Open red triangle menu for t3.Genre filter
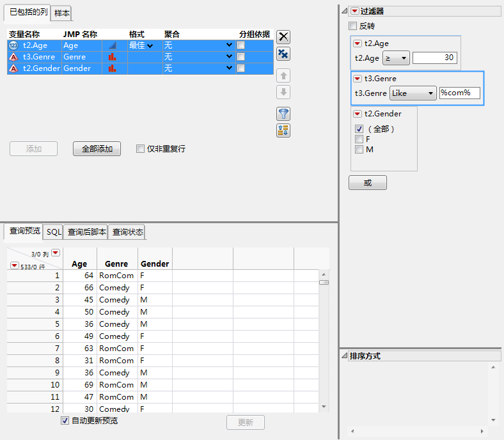This screenshot has width=504, height=440. coord(358,79)
